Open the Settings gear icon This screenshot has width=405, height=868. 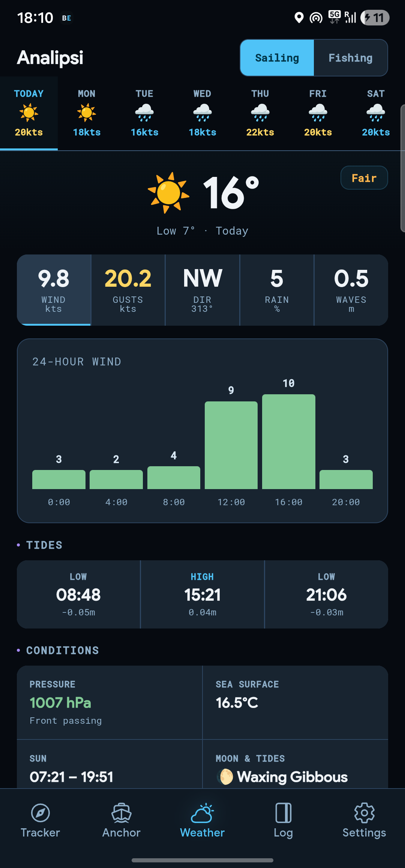364,813
